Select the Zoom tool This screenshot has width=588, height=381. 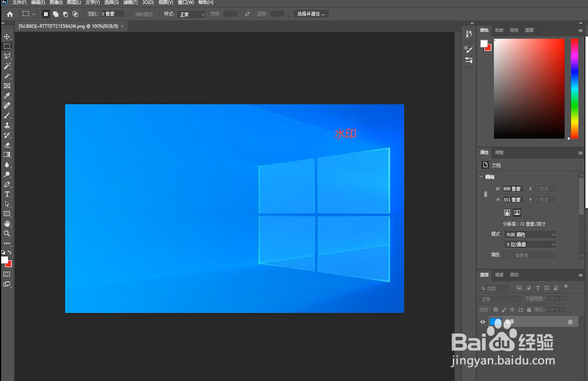tap(7, 233)
